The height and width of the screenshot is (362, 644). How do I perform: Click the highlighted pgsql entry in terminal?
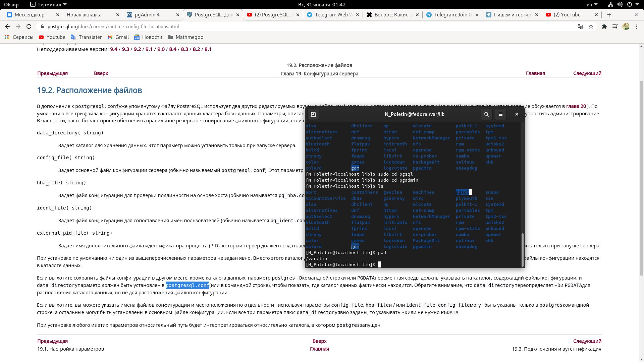(462, 192)
